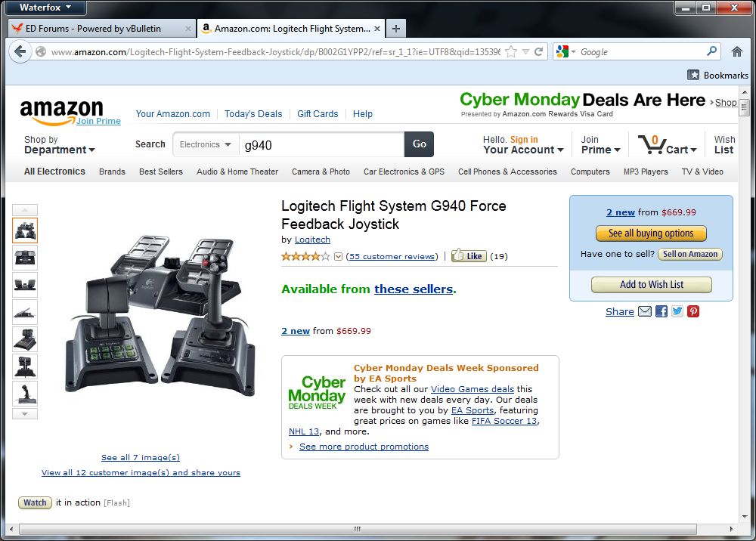This screenshot has width=756, height=541.
Task: Share product via Pinterest icon
Action: click(693, 311)
